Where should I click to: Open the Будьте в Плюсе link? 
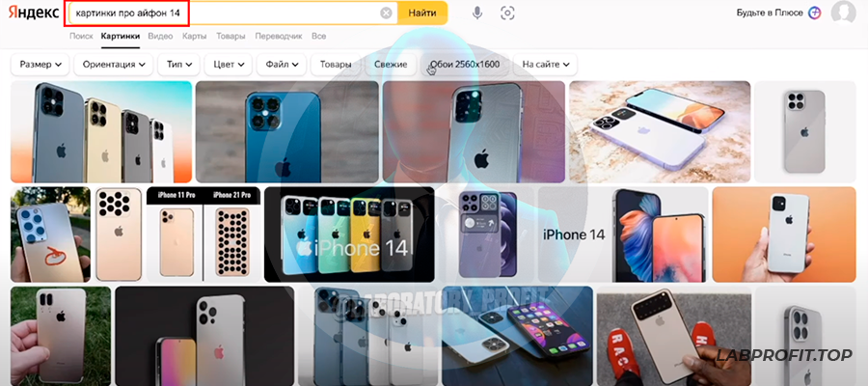click(x=770, y=13)
